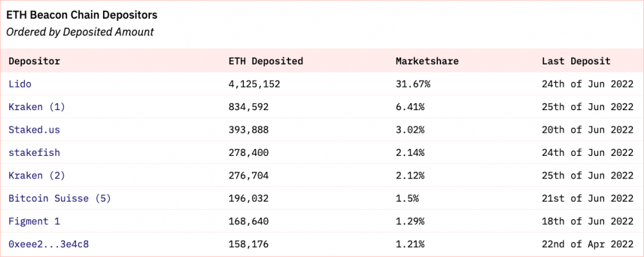Image resolution: width=644 pixels, height=257 pixels.
Task: Open the stakefish depositor link
Action: tap(34, 153)
